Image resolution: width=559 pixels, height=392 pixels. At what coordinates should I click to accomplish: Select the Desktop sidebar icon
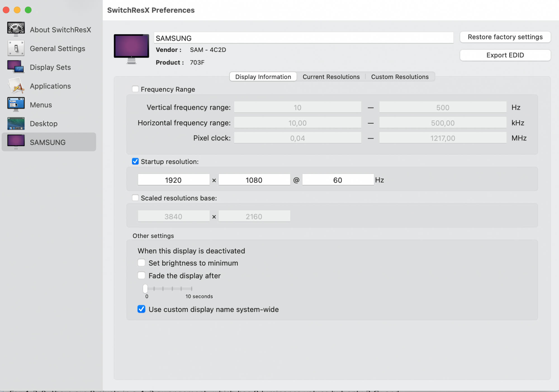point(16,123)
